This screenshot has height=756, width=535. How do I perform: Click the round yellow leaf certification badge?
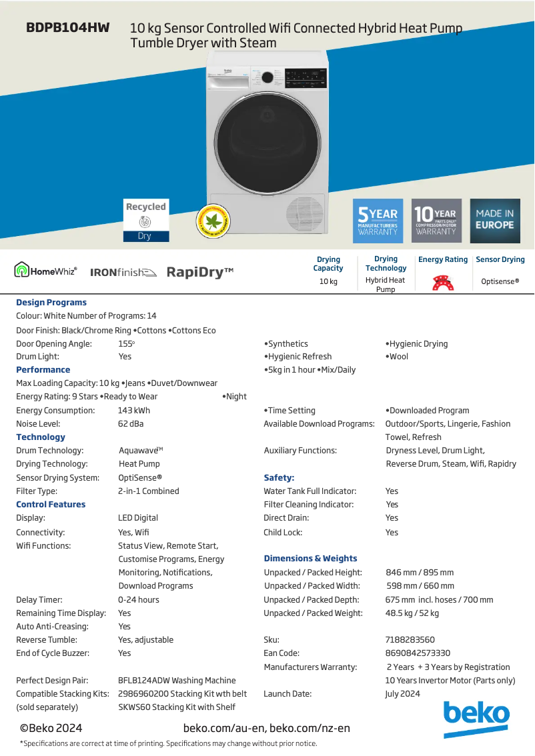213,221
